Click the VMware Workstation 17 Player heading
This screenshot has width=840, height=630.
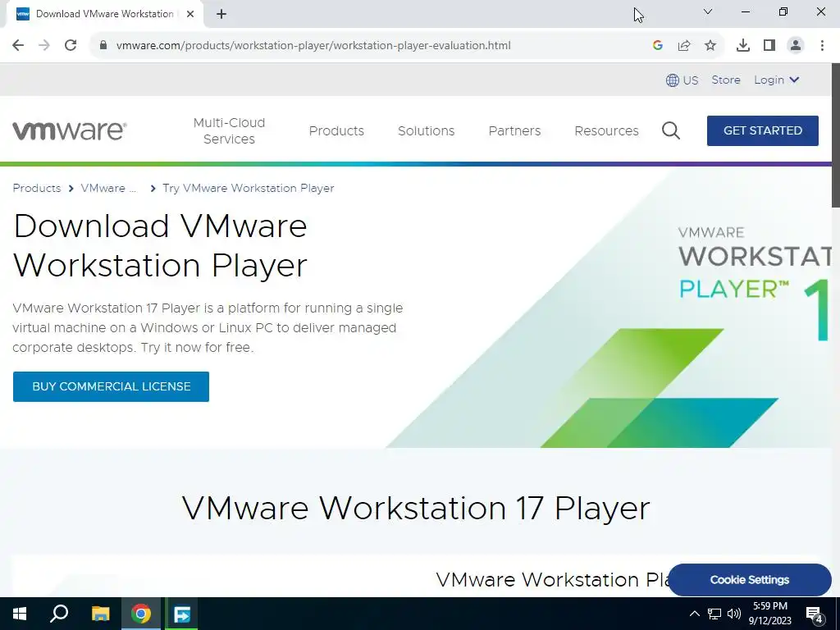[x=416, y=508]
